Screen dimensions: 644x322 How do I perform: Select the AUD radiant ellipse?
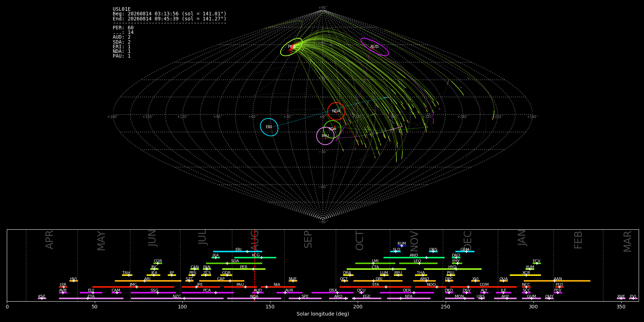tap(375, 47)
